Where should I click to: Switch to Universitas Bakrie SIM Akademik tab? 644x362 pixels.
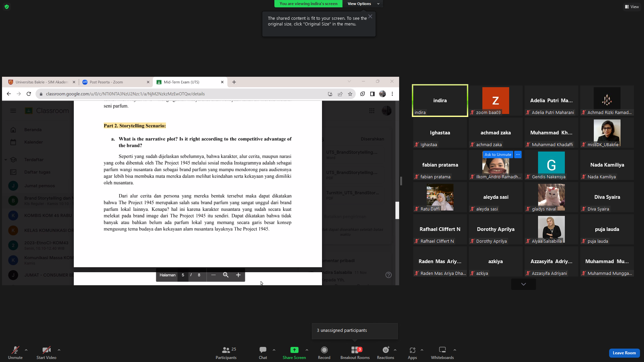(x=42, y=82)
